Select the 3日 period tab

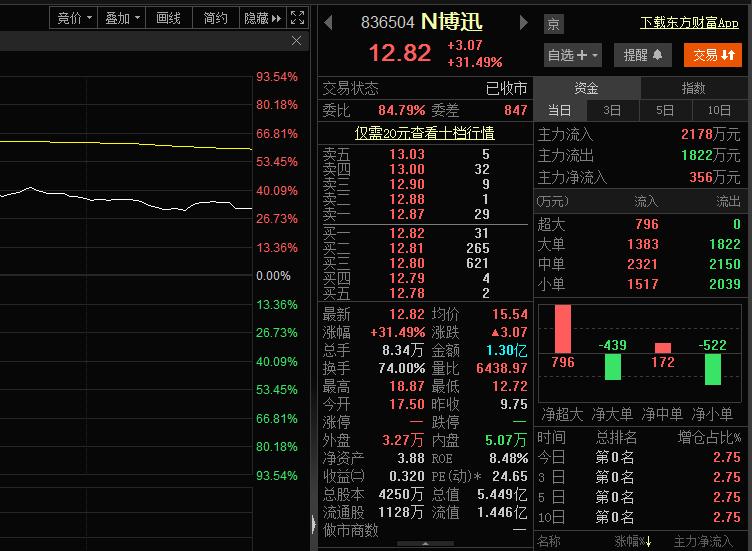pyautogui.click(x=612, y=111)
